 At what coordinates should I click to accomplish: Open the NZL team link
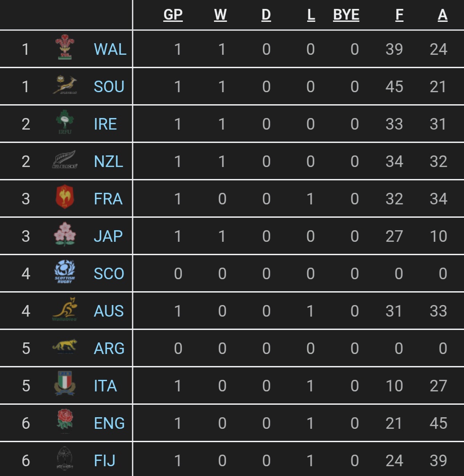108,161
